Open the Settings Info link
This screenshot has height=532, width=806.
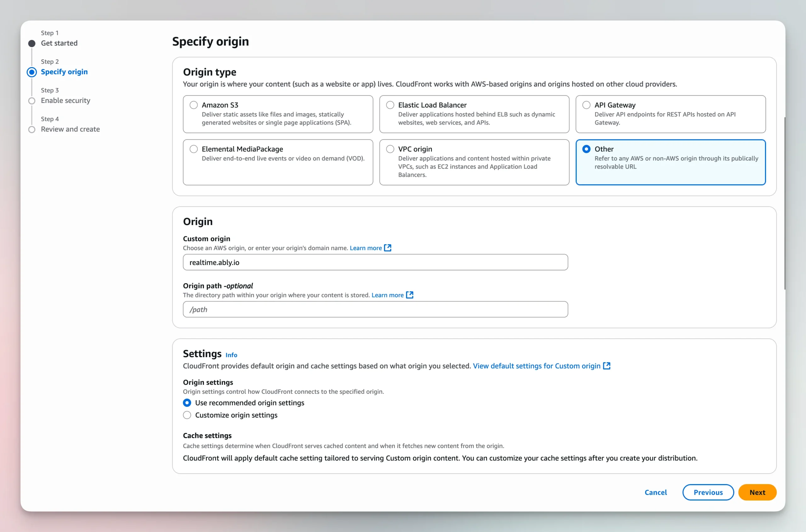(x=231, y=355)
